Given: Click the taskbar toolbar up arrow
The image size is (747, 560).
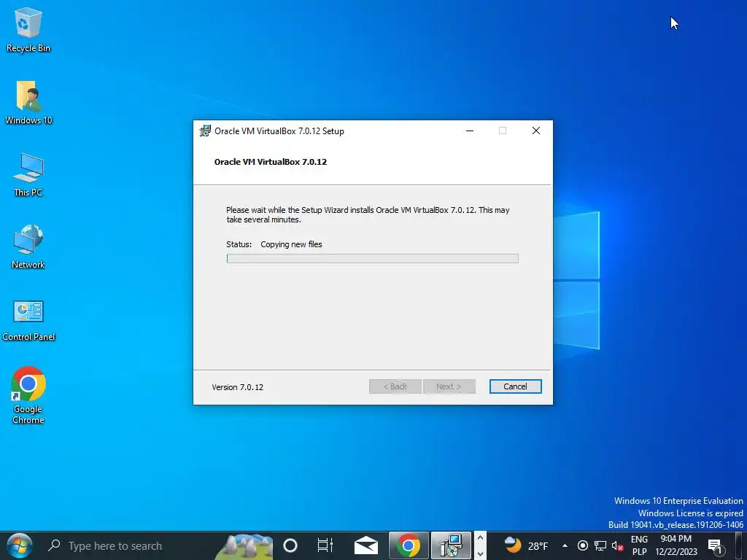Looking at the screenshot, I should point(480,539).
